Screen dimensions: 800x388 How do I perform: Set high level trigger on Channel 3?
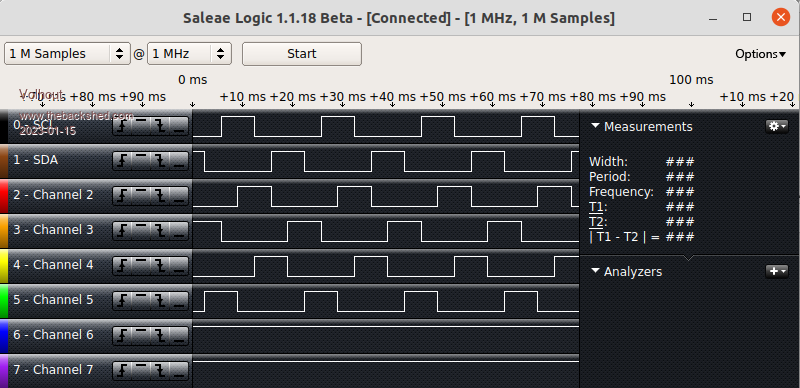(141, 231)
